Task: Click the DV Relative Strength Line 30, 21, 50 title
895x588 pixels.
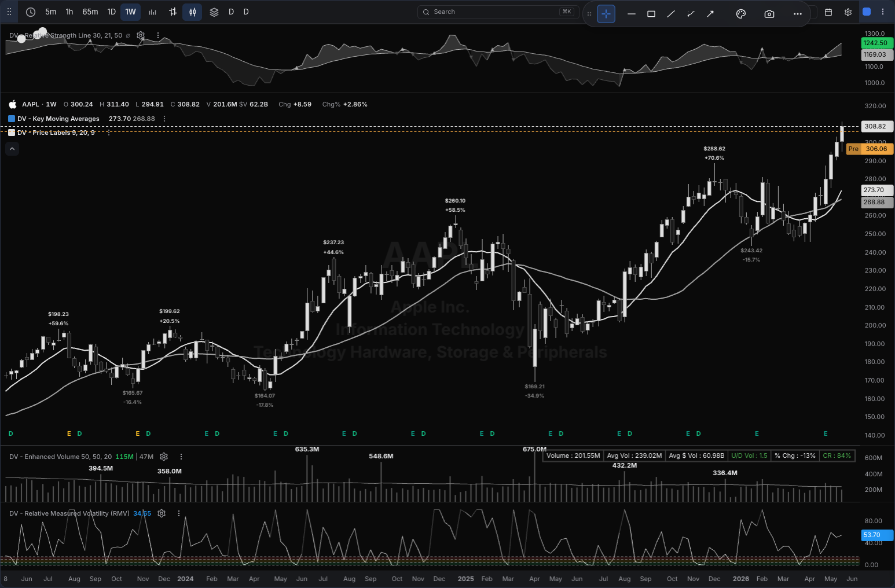Action: [65, 35]
